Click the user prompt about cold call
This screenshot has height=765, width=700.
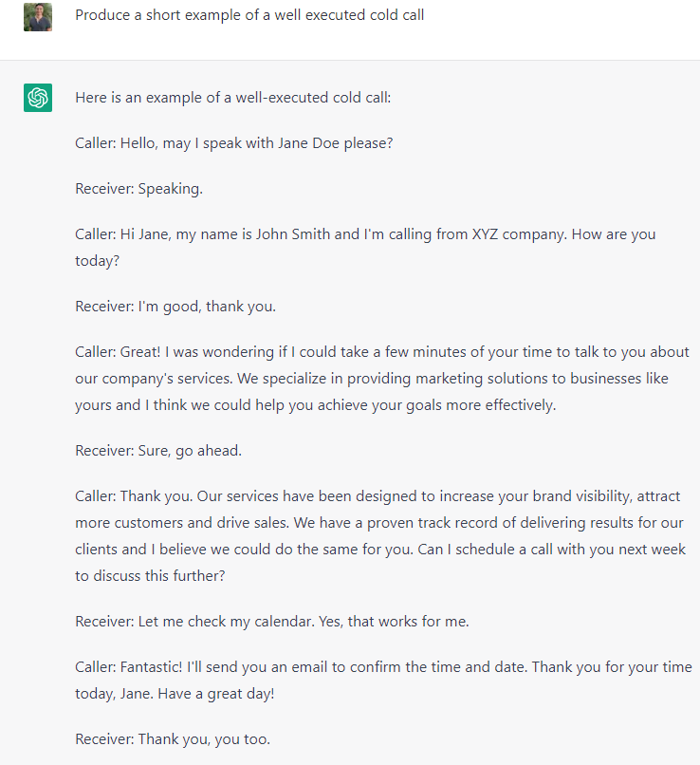(249, 15)
